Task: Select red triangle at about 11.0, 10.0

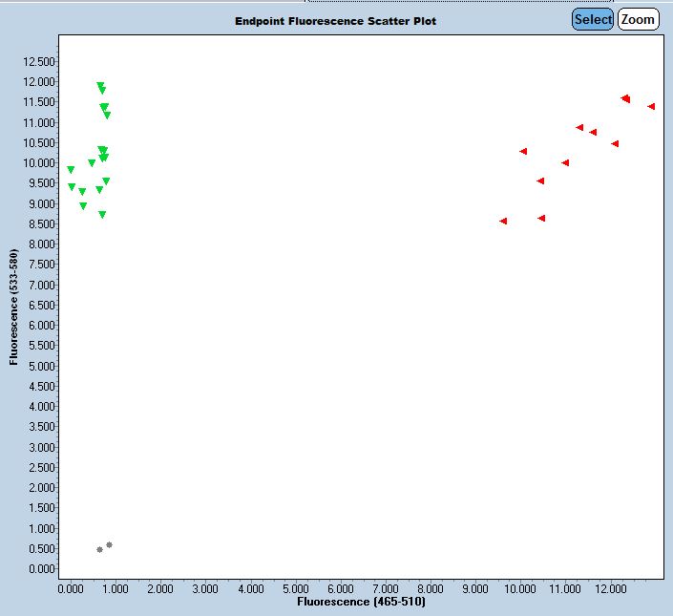Action: click(x=565, y=162)
